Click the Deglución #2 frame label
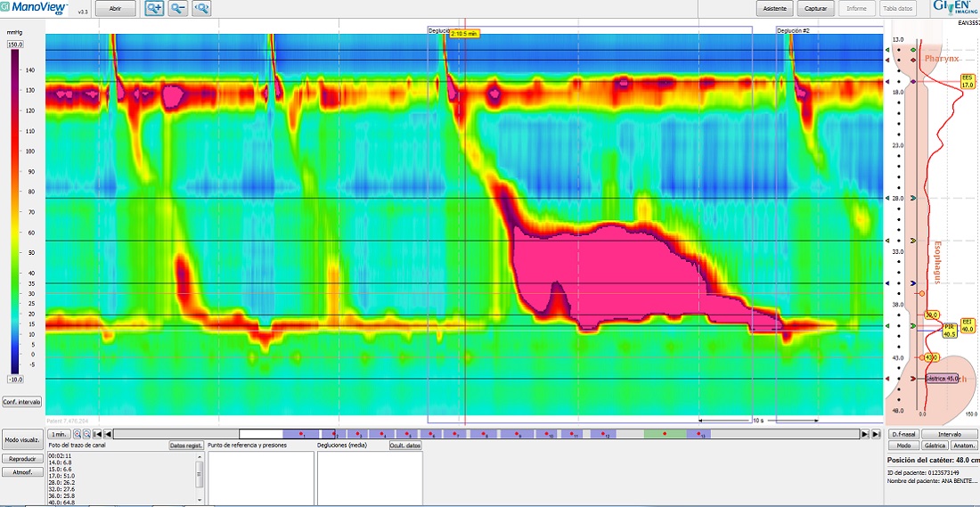The height and width of the screenshot is (507, 980). pos(793,30)
